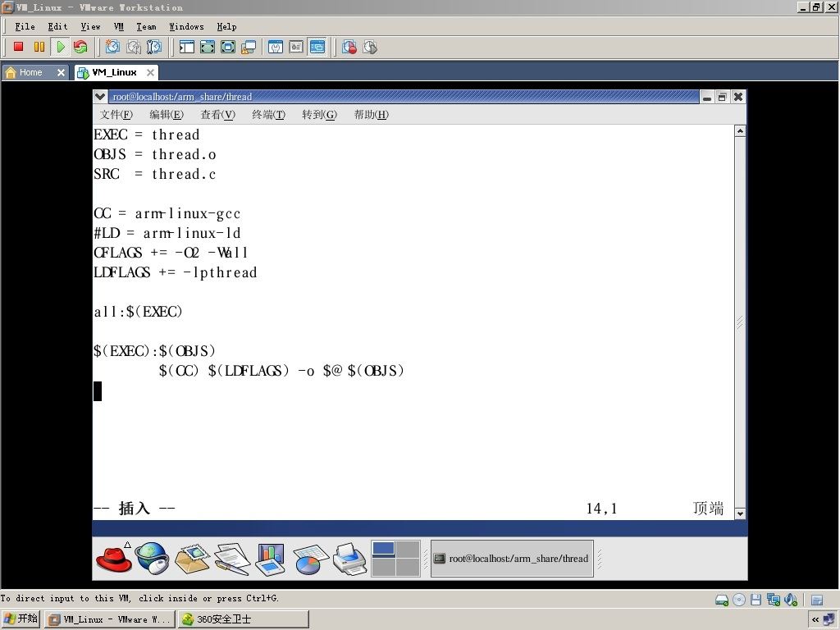Viewport: 840px width, 630px height.
Task: Click the message log icon in VMware status bar
Action: (x=817, y=600)
